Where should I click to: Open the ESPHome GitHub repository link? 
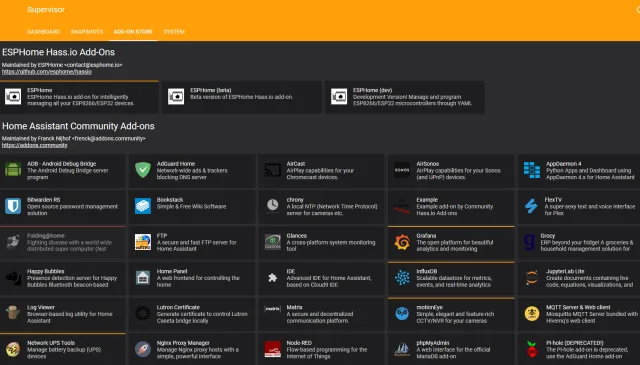click(47, 72)
